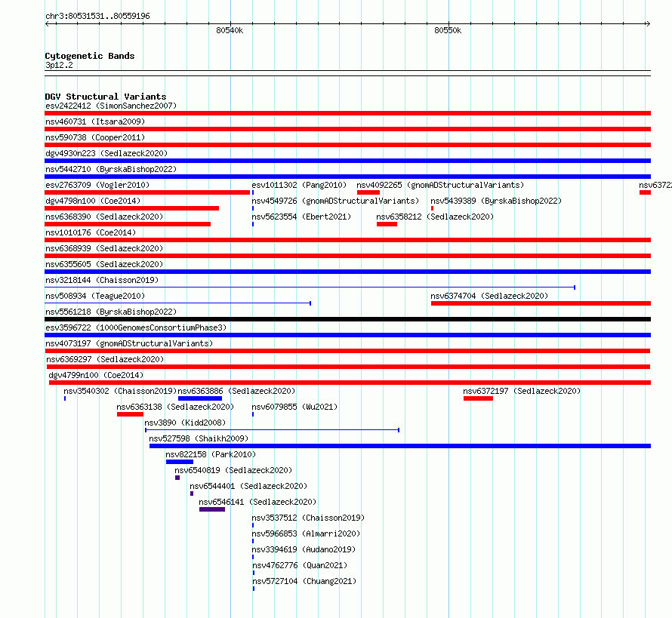
Task: Click nsv6374704 (Sedlazeck2020) label
Action: pyautogui.click(x=489, y=296)
